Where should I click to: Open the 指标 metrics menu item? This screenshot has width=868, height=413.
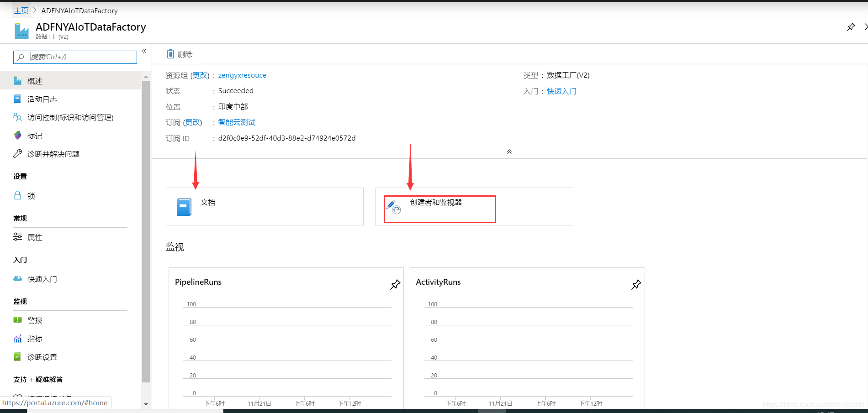(71, 339)
